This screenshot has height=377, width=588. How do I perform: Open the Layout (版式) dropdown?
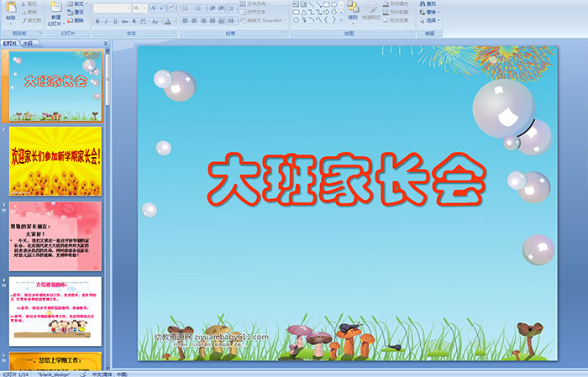tap(77, 3)
